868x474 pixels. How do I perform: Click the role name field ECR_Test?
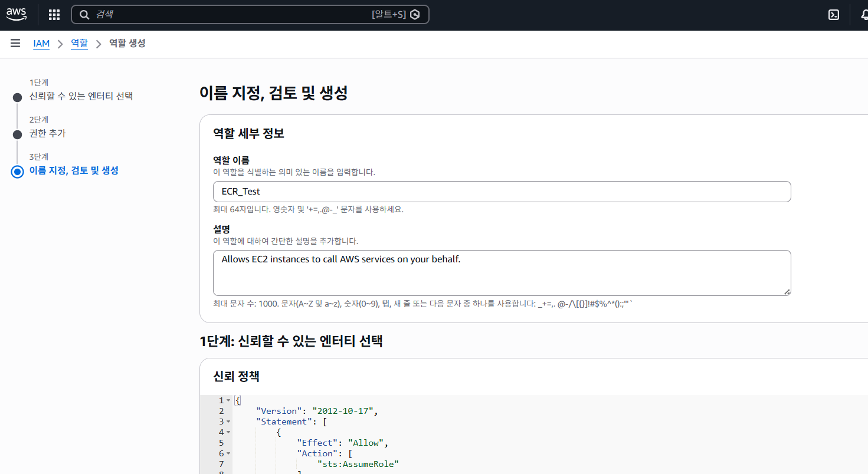pos(502,192)
